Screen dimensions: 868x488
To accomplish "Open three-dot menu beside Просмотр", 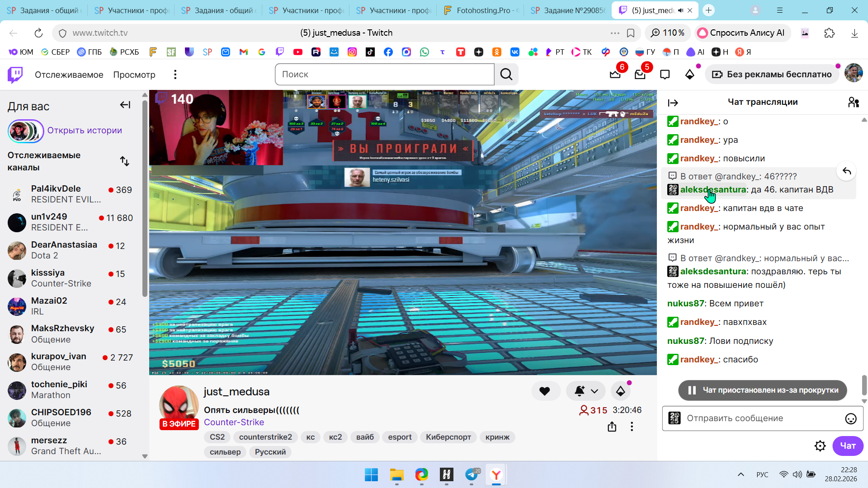I will tap(175, 75).
